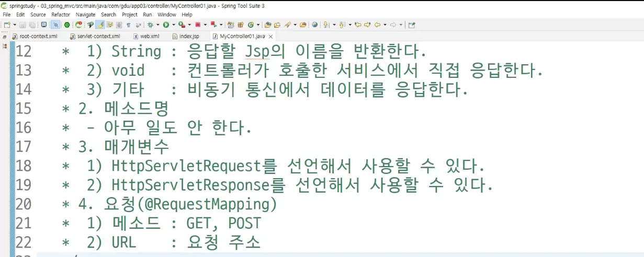644x257 pixels.
Task: Click 'URL' text on line 22
Action: (x=123, y=242)
